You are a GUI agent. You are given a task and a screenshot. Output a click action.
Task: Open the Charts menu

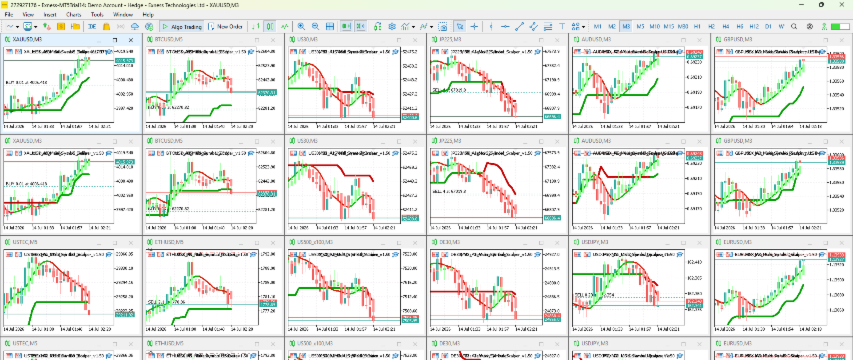[73, 15]
